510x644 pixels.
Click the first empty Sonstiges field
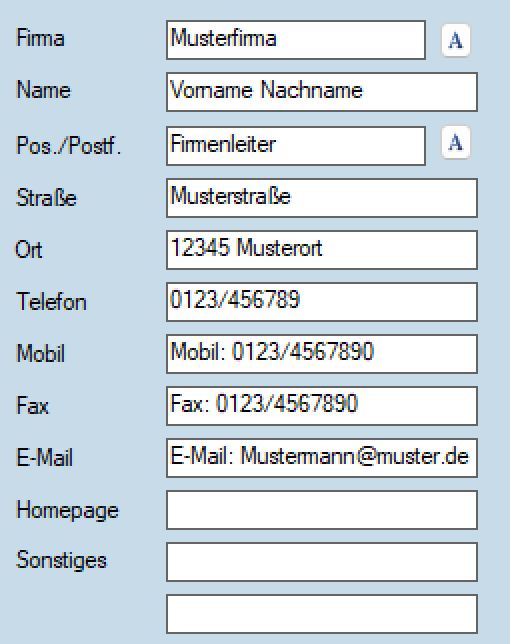[x=322, y=562]
